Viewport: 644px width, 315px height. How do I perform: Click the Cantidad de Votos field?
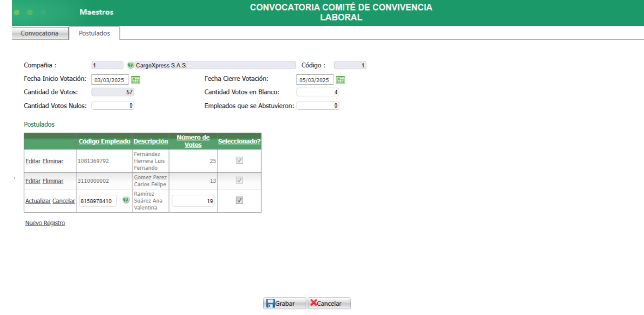[113, 92]
